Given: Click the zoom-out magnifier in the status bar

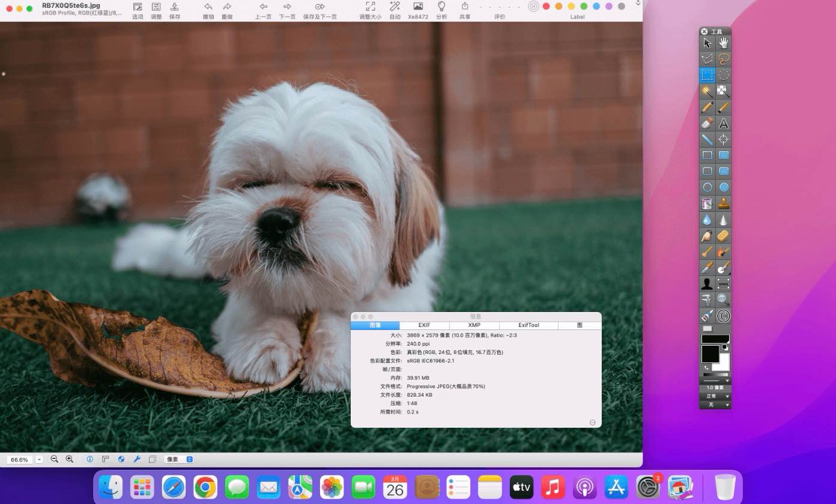Looking at the screenshot, I should [x=54, y=459].
